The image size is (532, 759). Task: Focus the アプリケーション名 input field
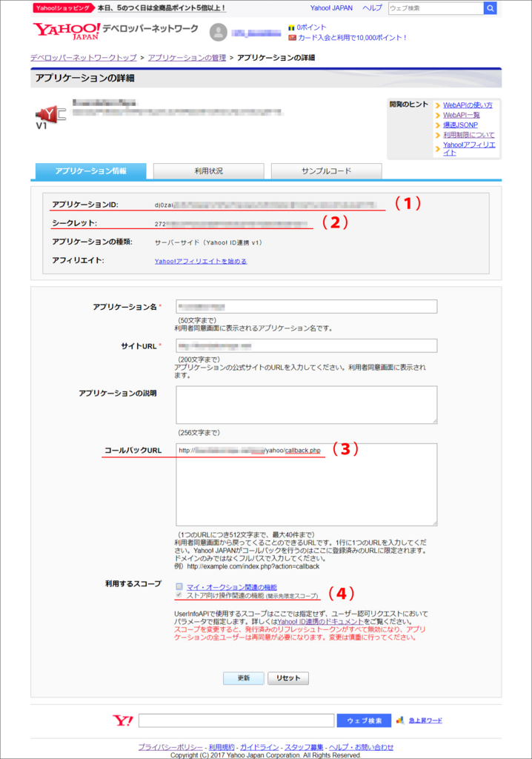pyautogui.click(x=307, y=306)
